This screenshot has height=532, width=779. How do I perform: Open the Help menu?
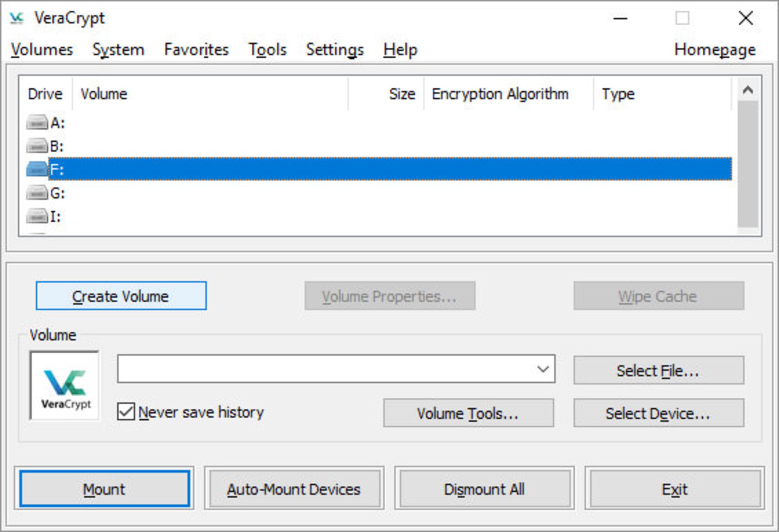click(400, 49)
